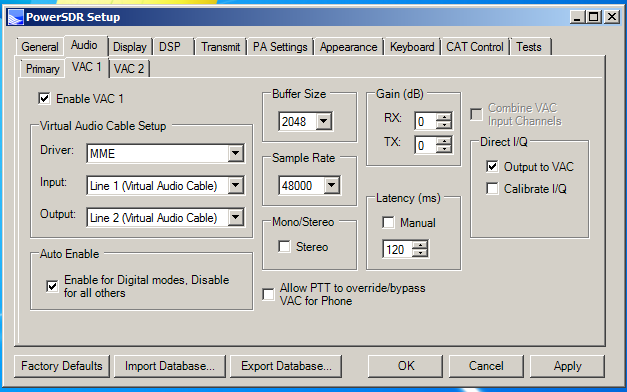Viewport: 627px width, 392px height.
Task: Decrease latency value with down arrow
Action: coord(420,253)
